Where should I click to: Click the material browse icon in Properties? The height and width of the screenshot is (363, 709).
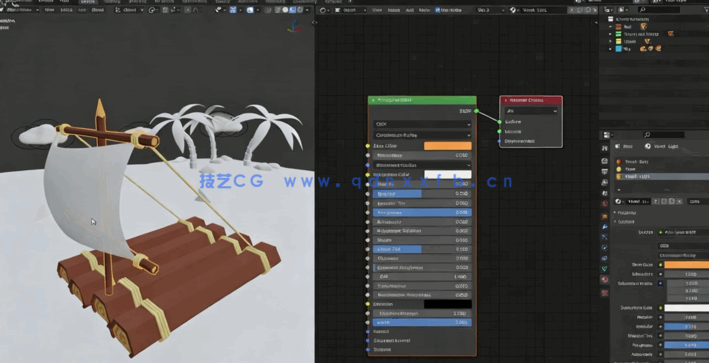click(x=619, y=202)
